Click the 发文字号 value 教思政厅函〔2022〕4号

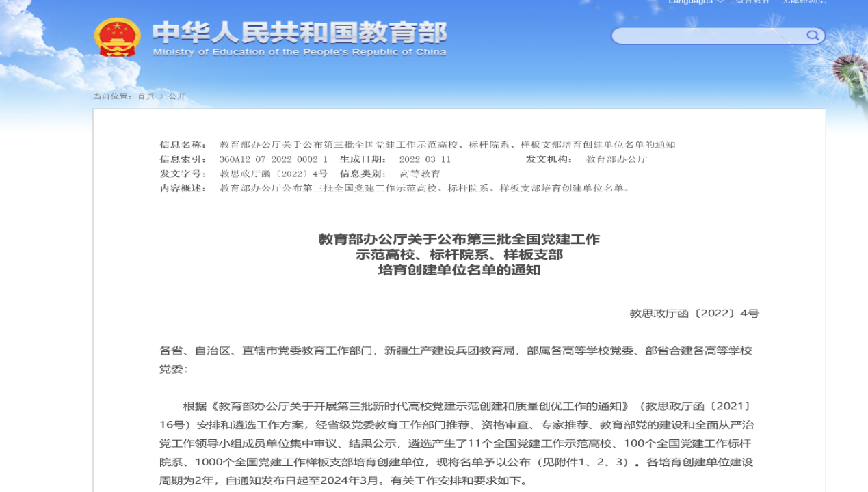pos(274,174)
